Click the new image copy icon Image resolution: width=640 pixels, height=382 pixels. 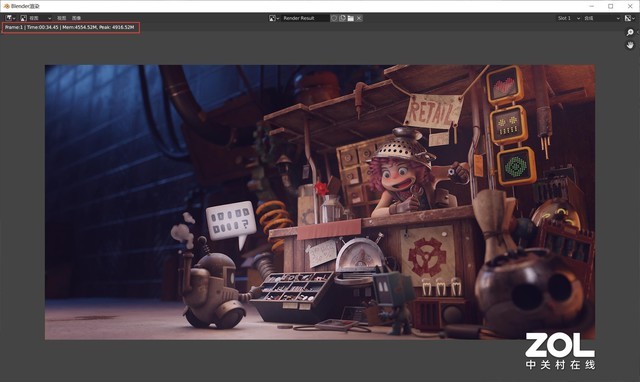tap(342, 18)
